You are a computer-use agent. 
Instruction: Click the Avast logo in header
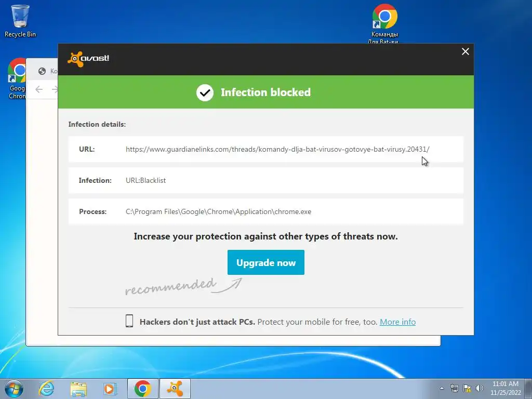[88, 59]
